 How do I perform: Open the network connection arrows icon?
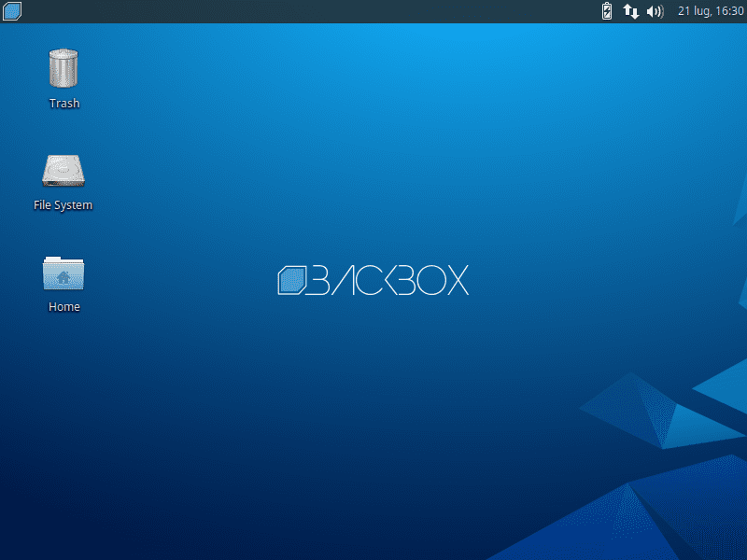(x=631, y=11)
